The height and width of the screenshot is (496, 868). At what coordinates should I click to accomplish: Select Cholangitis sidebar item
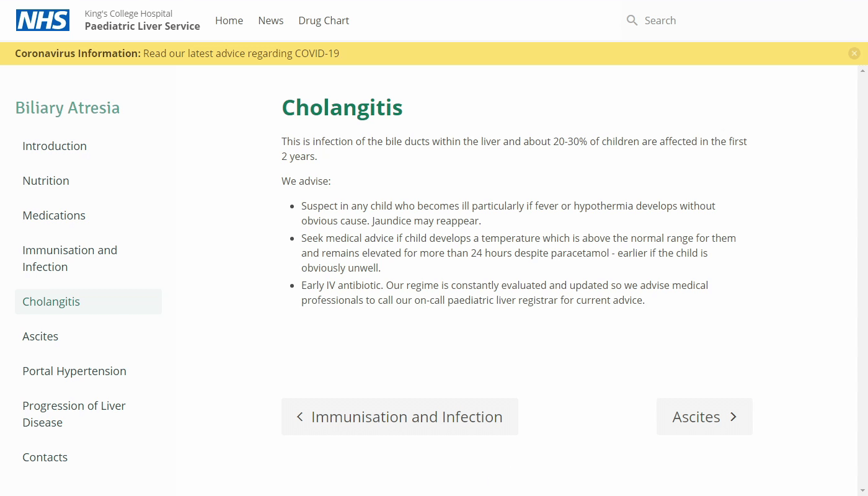click(51, 302)
